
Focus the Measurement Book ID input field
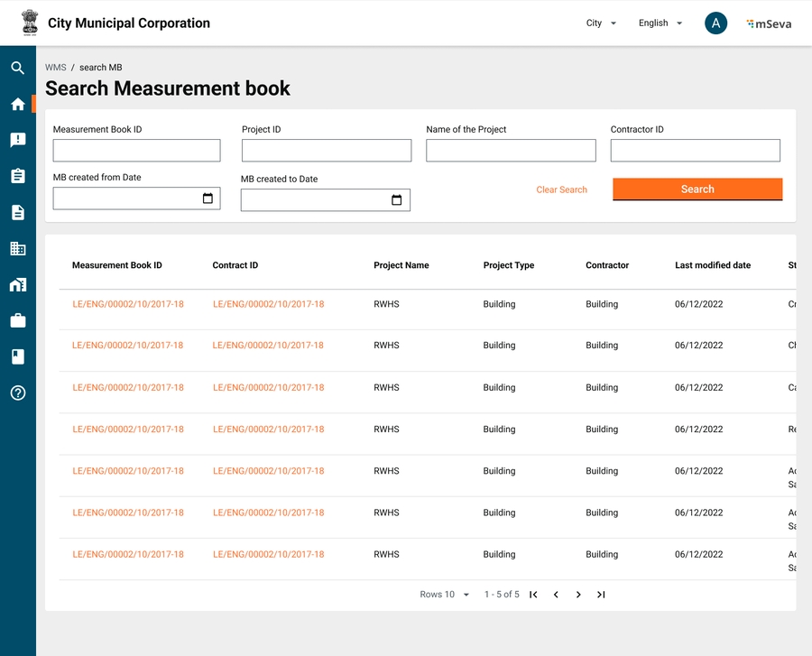[136, 151]
